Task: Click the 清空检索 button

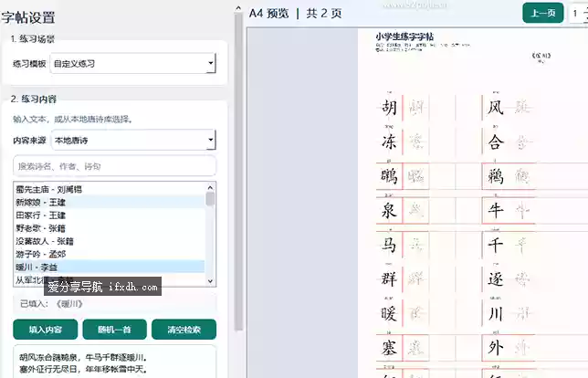Action: [x=184, y=330]
